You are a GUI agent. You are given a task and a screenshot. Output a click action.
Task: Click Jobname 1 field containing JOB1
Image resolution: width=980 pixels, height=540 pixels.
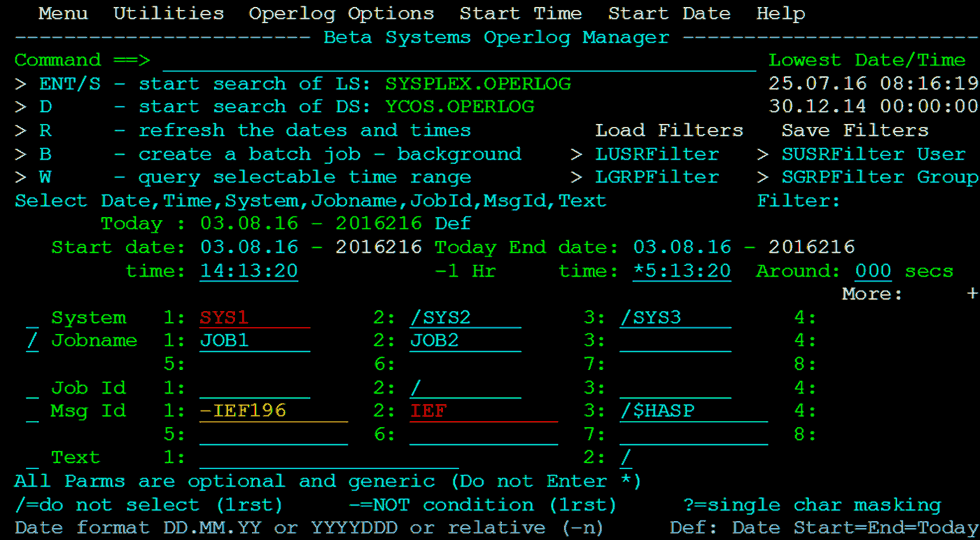click(x=255, y=341)
